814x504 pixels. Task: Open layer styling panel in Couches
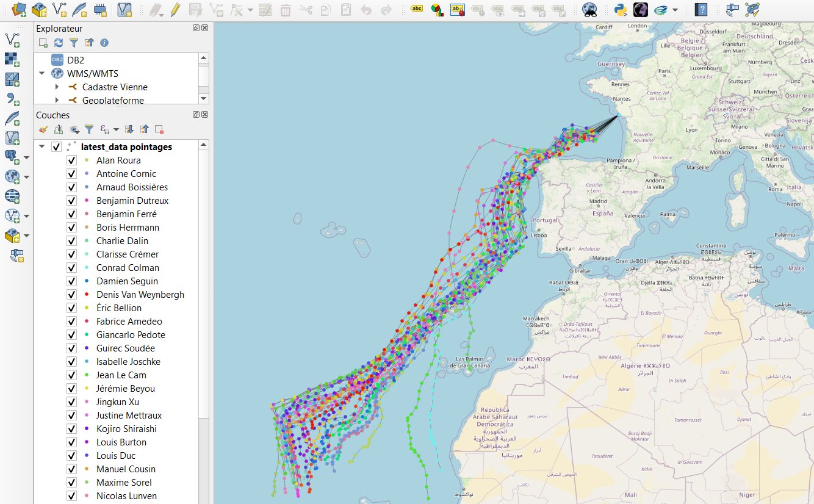tap(43, 129)
